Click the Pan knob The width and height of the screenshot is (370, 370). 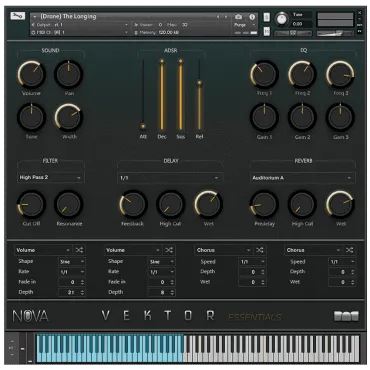tap(69, 74)
